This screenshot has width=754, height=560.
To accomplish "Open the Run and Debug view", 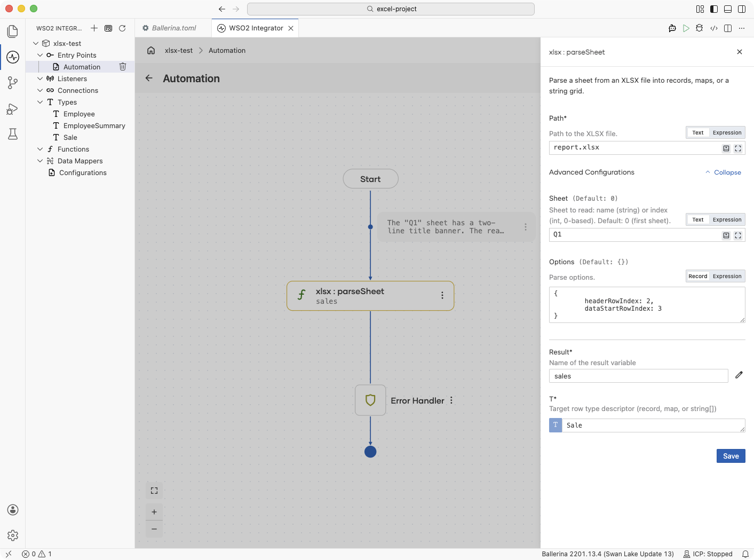I will [13, 109].
